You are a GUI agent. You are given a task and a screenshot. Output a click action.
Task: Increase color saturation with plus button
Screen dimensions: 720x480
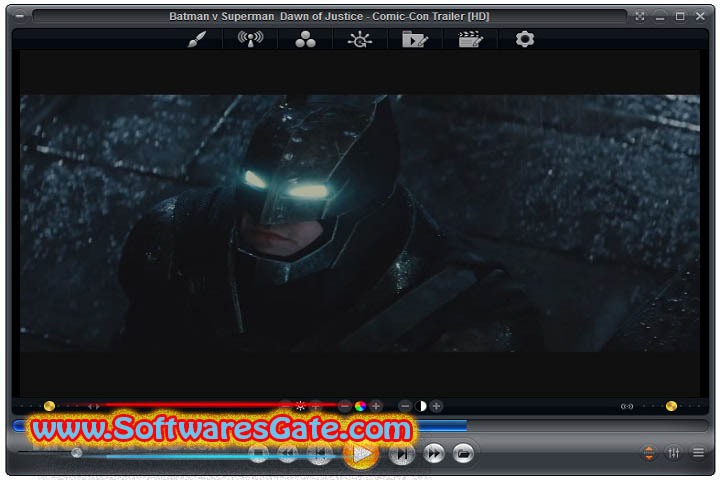pyautogui.click(x=376, y=406)
